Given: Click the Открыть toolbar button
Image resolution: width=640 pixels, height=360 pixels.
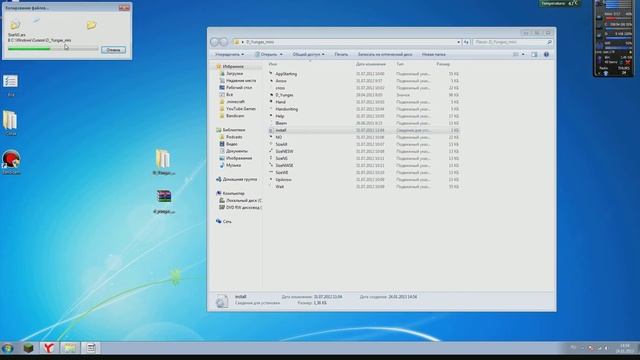Looking at the screenshot, I should (x=269, y=54).
